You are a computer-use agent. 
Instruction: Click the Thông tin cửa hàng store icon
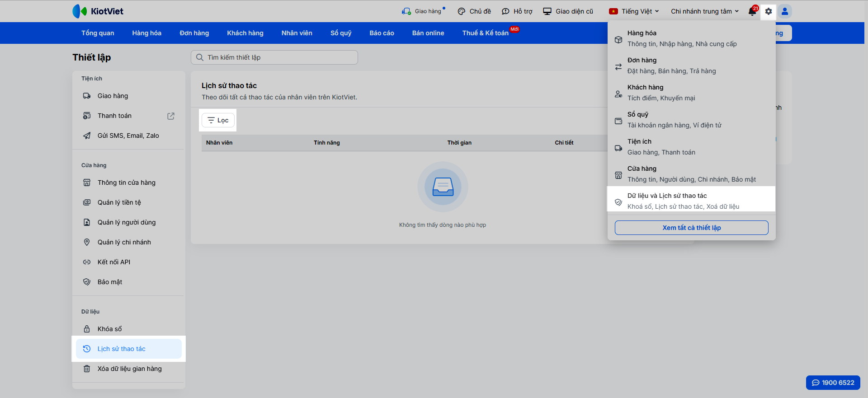point(87,183)
